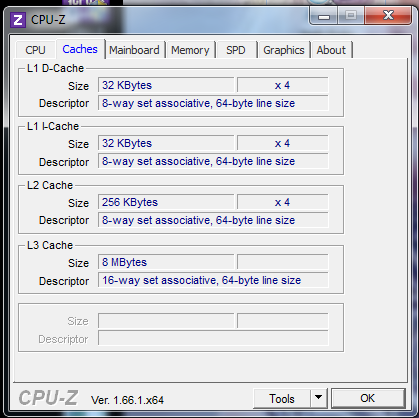Image resolution: width=419 pixels, height=418 pixels.
Task: Click the L3 Cache 8 MBytes size field
Action: [x=166, y=262]
